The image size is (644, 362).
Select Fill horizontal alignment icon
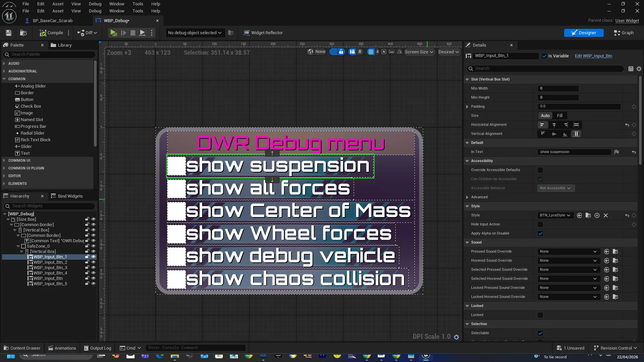coord(576,125)
